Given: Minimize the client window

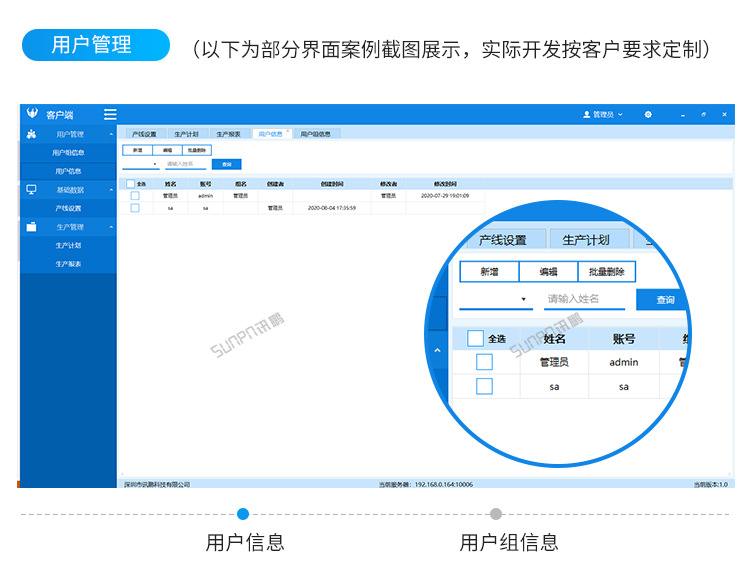Looking at the screenshot, I should tap(683, 115).
